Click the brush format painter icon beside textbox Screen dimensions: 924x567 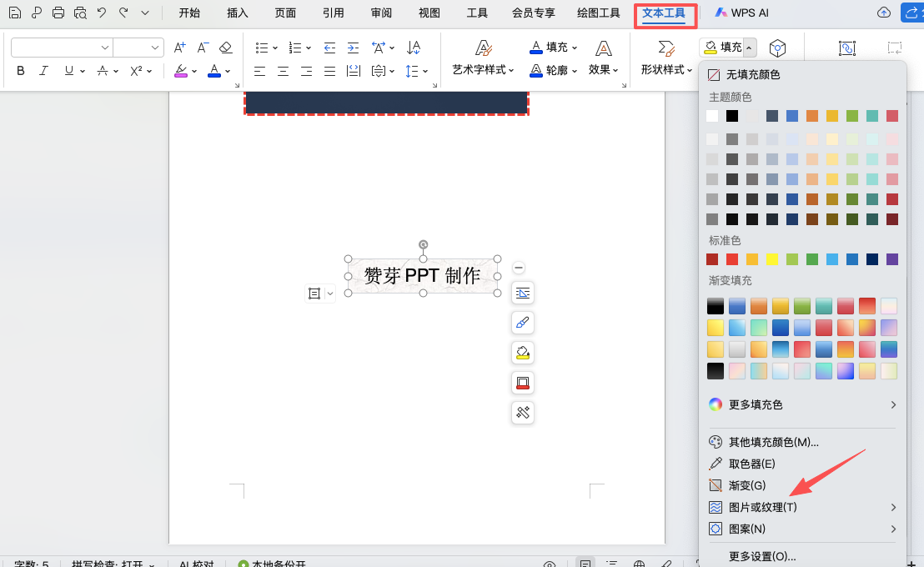(x=522, y=323)
